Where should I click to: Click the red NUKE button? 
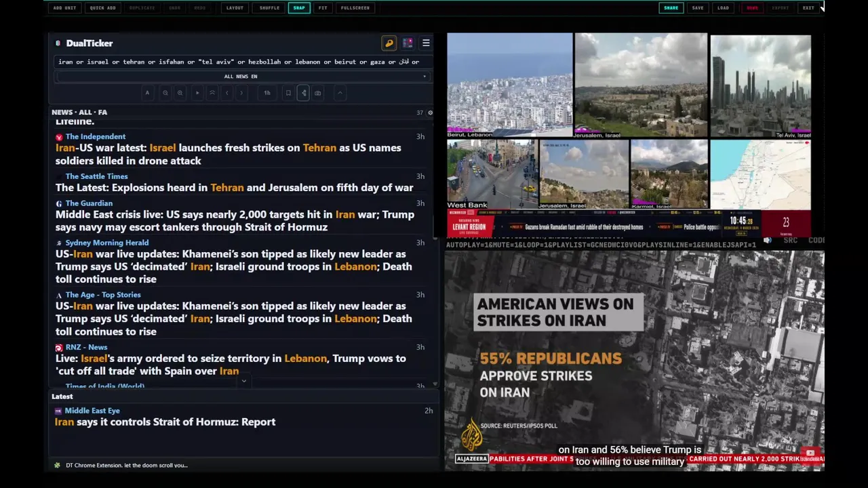[753, 8]
